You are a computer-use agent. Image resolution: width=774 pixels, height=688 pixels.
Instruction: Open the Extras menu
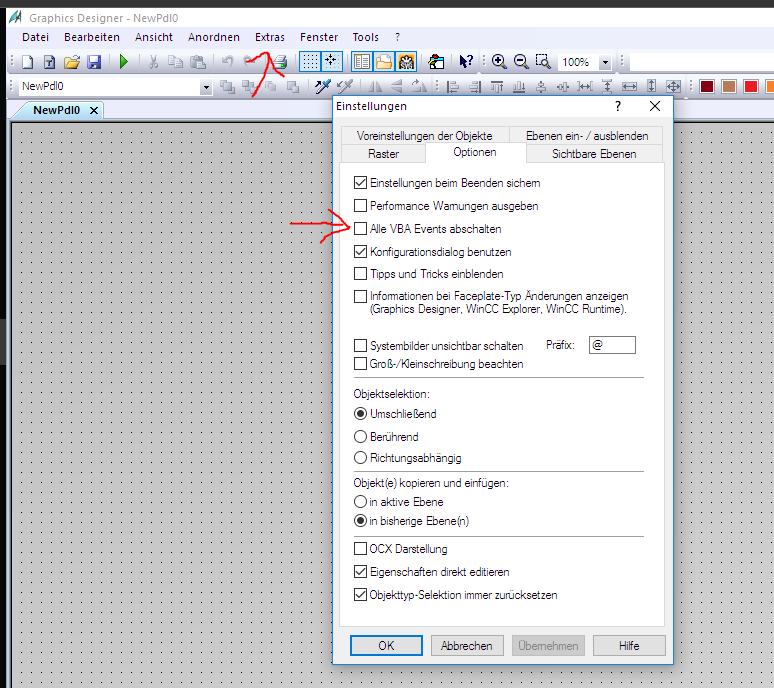[270, 37]
